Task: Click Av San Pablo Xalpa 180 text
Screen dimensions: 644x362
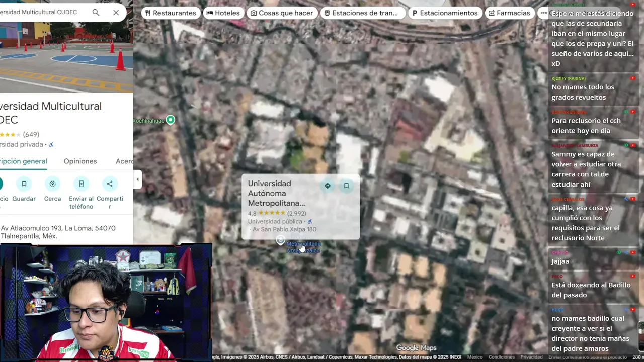Action: pyautogui.click(x=284, y=229)
